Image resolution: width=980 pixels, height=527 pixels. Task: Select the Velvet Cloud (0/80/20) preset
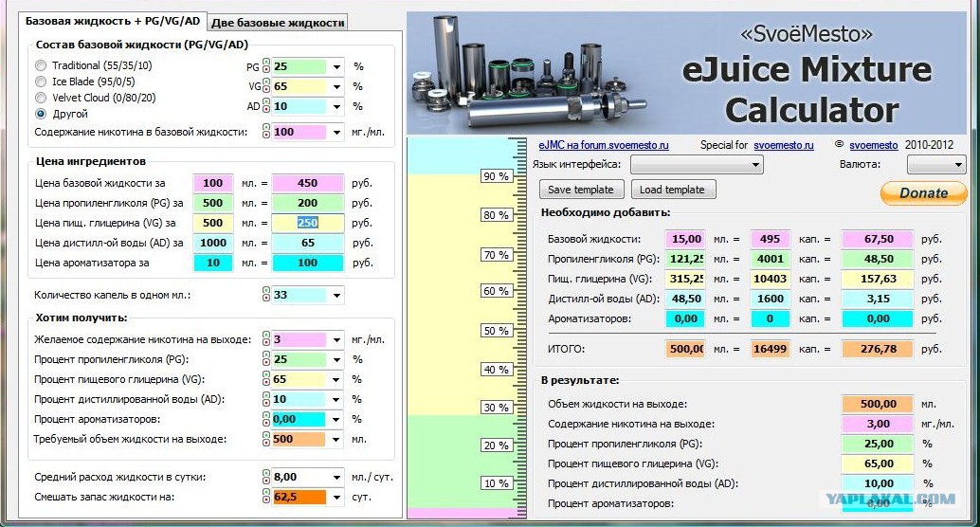tap(41, 99)
